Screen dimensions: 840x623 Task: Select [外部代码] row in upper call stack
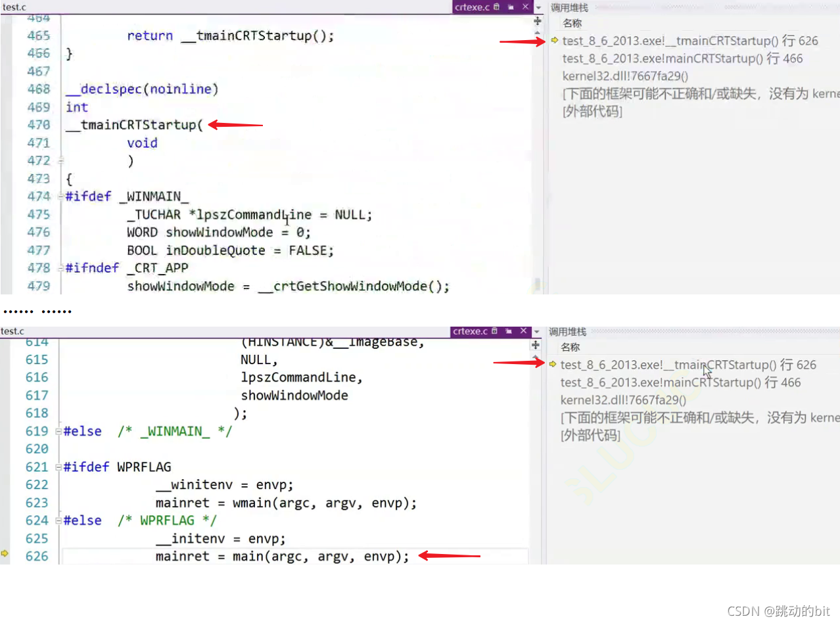(x=592, y=112)
